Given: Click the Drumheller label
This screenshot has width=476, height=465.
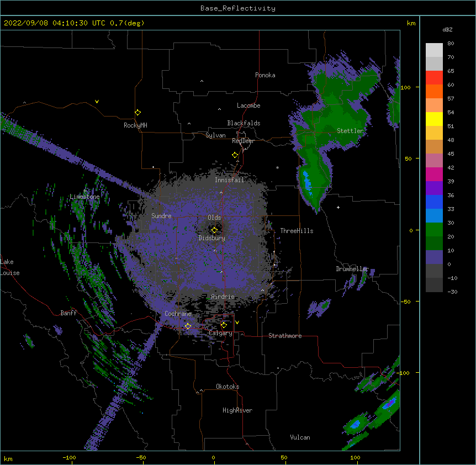Looking at the screenshot, I should tap(352, 269).
